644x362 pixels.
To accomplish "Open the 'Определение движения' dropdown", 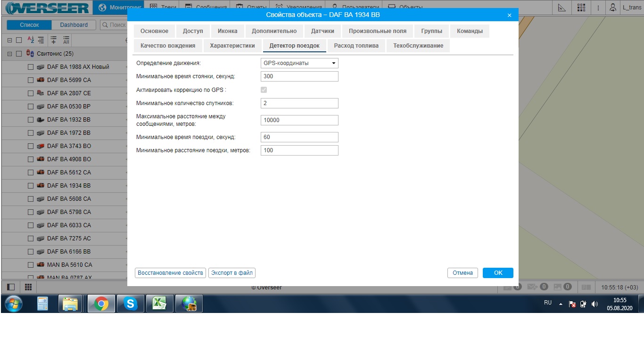I will [299, 63].
